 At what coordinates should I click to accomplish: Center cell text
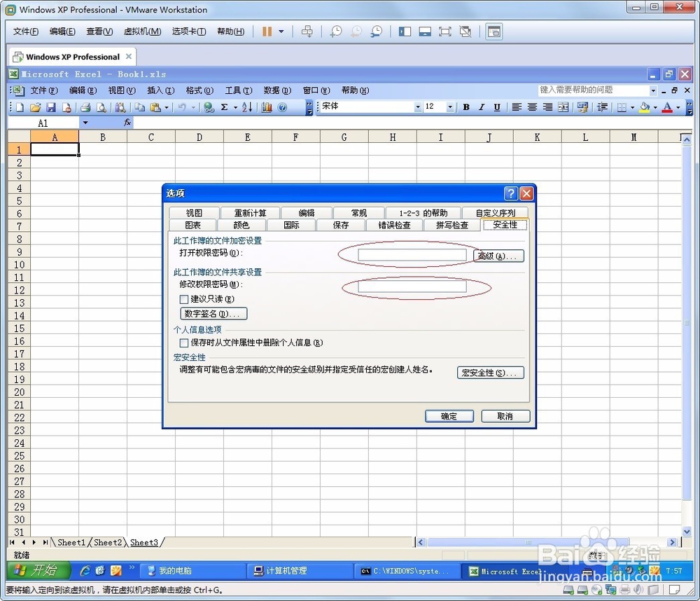[x=532, y=107]
